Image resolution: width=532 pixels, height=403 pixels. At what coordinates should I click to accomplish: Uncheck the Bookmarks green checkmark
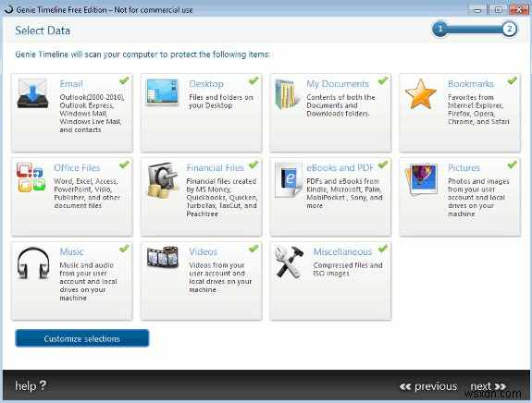[x=513, y=80]
